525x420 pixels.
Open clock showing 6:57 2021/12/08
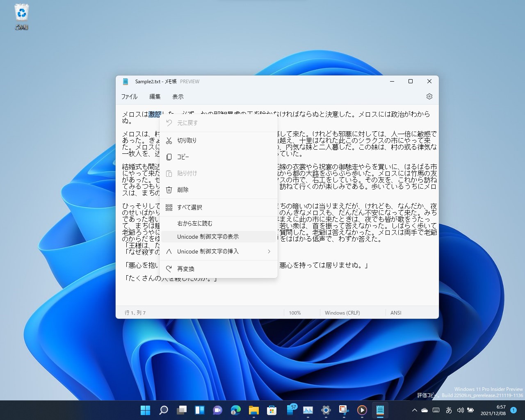(493, 410)
